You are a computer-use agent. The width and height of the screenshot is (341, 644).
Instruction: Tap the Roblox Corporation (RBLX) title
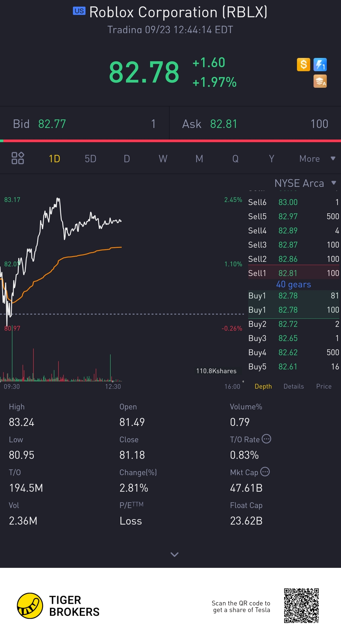pyautogui.click(x=178, y=12)
